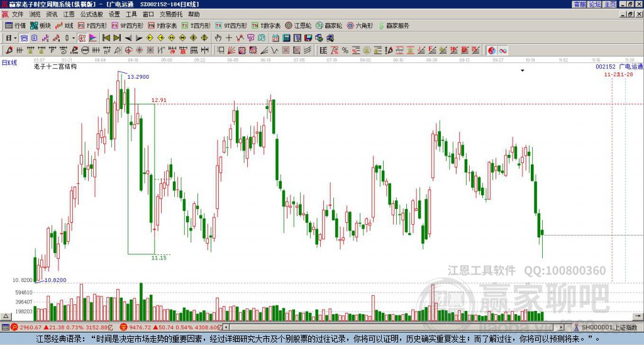The image size is (644, 345).
Task: Click the infinity symbol icon
Action: (502, 50)
